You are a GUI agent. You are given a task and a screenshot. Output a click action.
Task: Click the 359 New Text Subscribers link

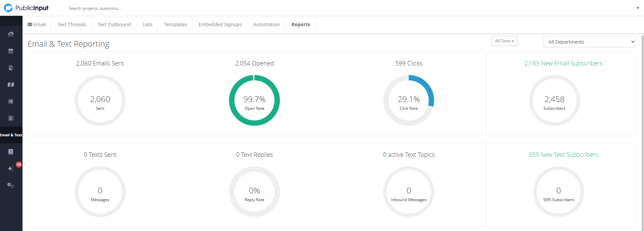[x=563, y=155]
